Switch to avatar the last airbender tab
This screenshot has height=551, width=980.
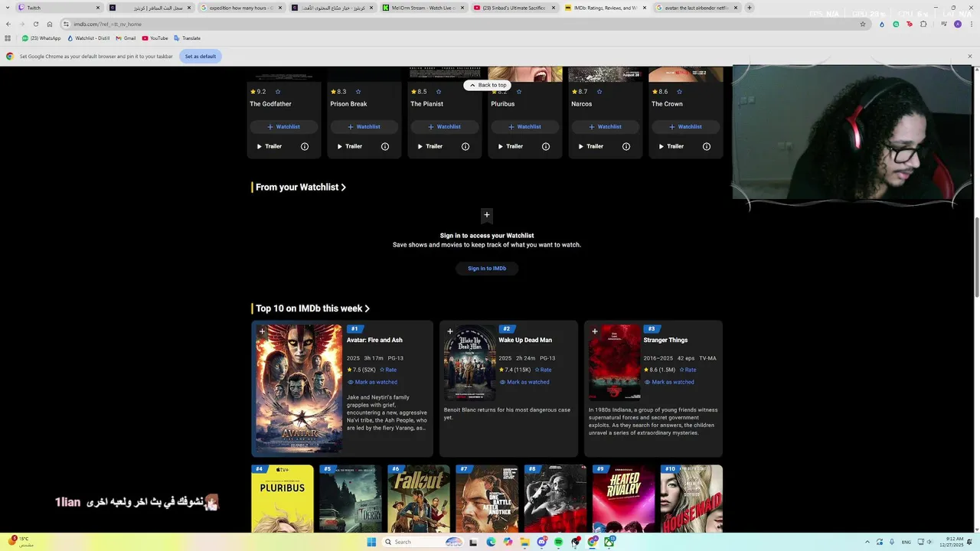coord(696,8)
